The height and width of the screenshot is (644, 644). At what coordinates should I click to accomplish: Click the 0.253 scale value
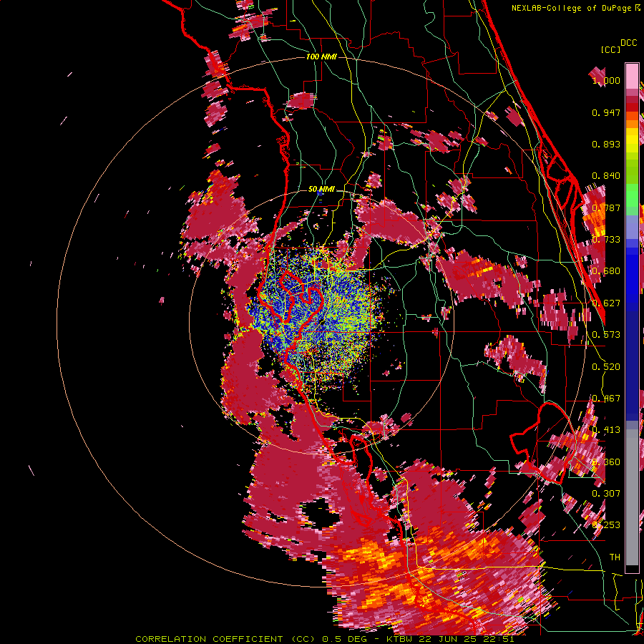[606, 525]
